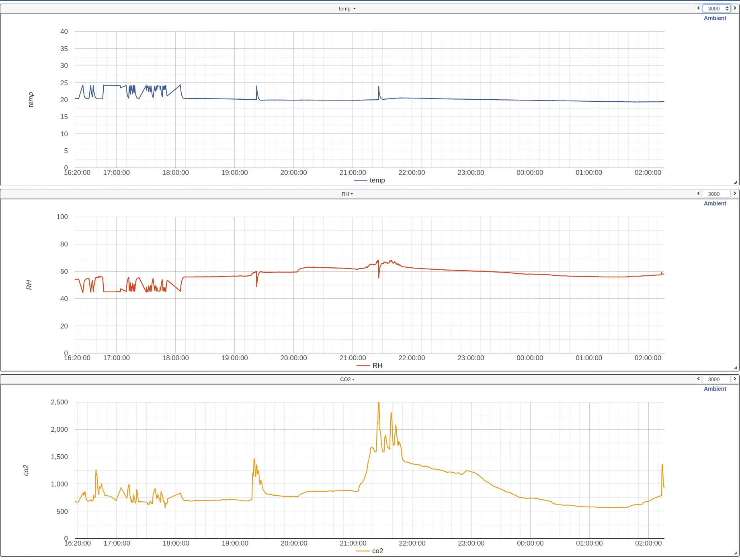Viewport: 740px width, 560px height.
Task: Click the 00:00:00 label on co2 chart axis
Action: coord(530,543)
